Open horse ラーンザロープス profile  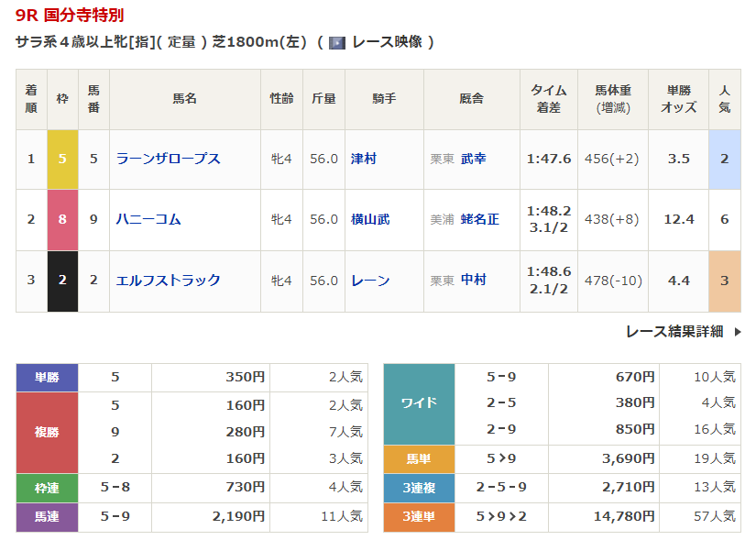[x=168, y=159]
